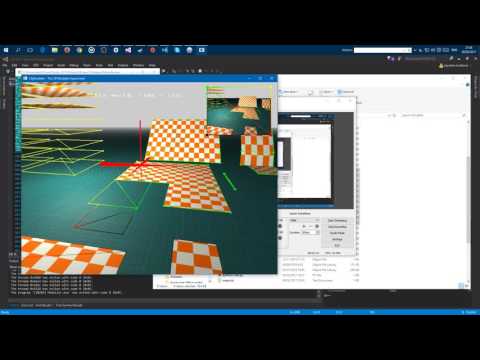The image size is (480, 360).
Task: Open the View menu in Visual Studio
Action: click(x=25, y=65)
